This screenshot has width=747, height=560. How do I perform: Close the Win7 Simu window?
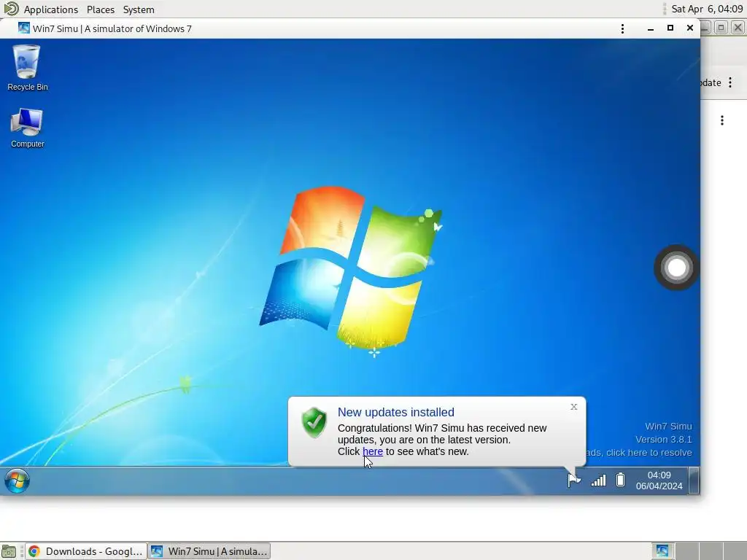click(x=690, y=28)
